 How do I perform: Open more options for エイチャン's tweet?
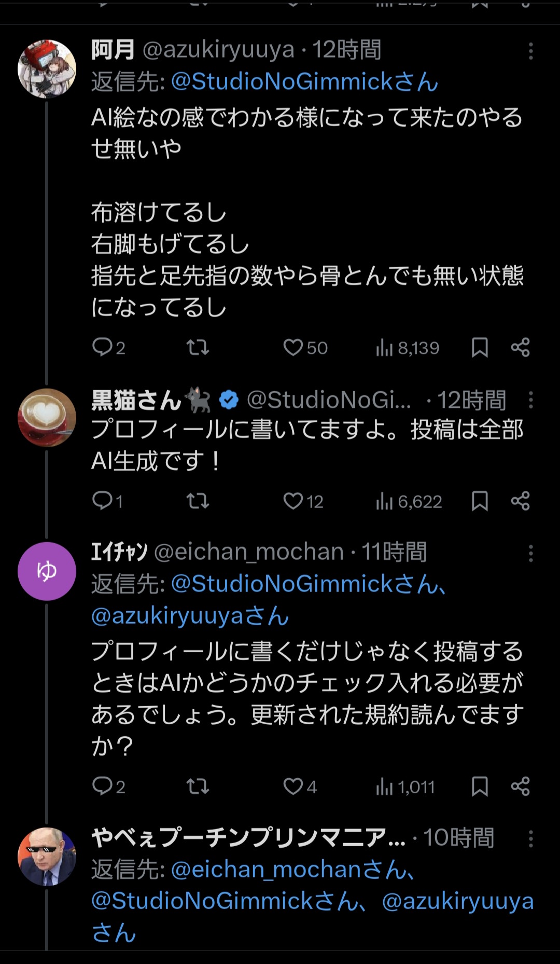pos(530,553)
